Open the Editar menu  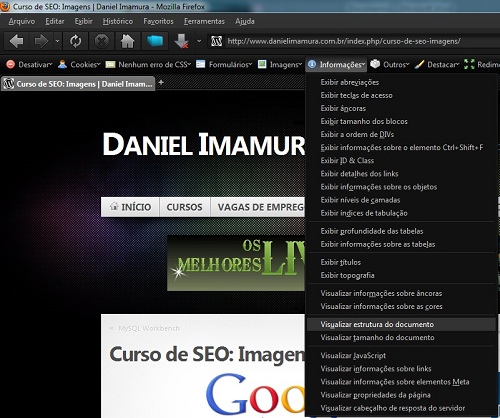[x=55, y=21]
